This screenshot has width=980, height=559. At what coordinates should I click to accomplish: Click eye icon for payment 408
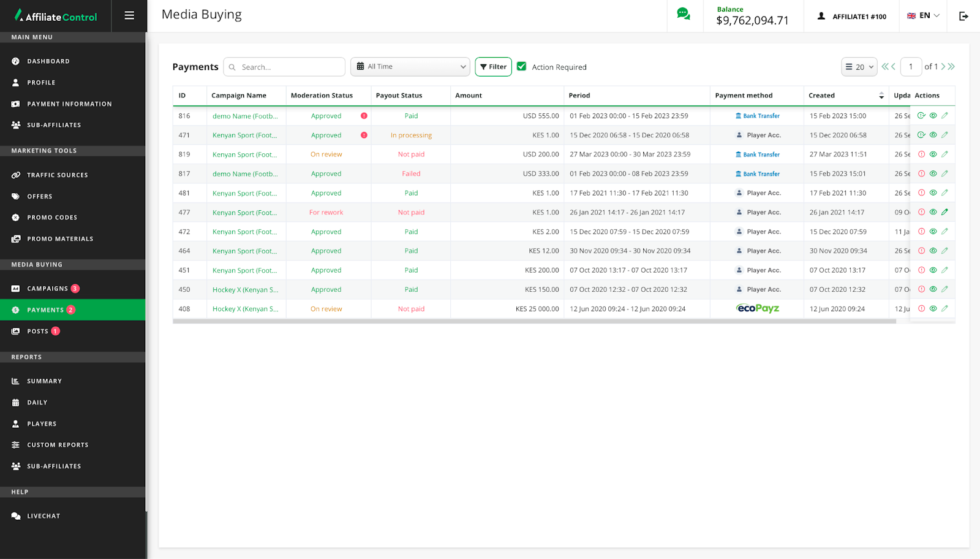(933, 308)
